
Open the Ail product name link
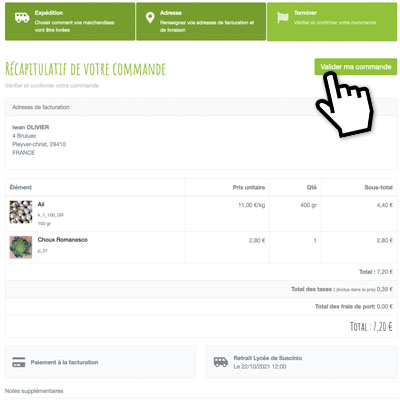41,204
